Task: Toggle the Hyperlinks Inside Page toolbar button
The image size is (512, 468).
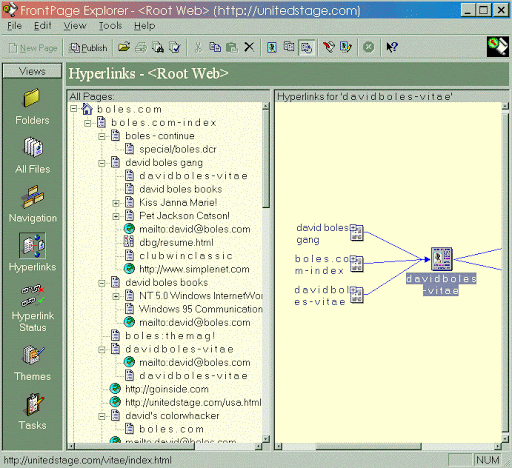Action: tap(307, 47)
